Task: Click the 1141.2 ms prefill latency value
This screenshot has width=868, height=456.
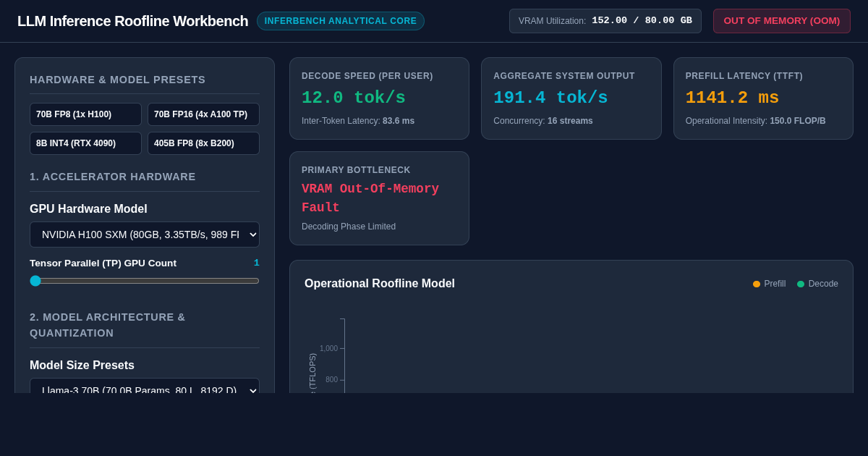Action: tap(732, 98)
